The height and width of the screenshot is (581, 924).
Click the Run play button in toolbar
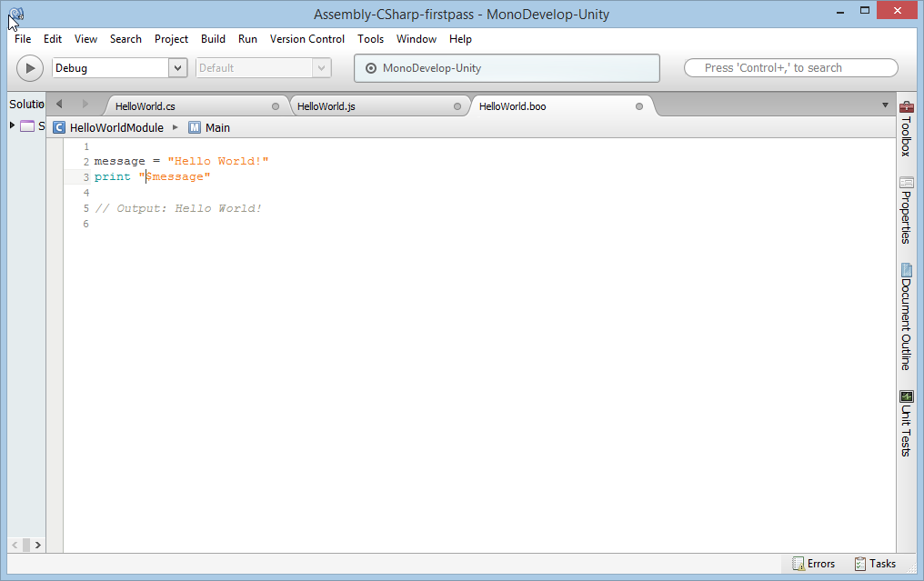click(29, 68)
